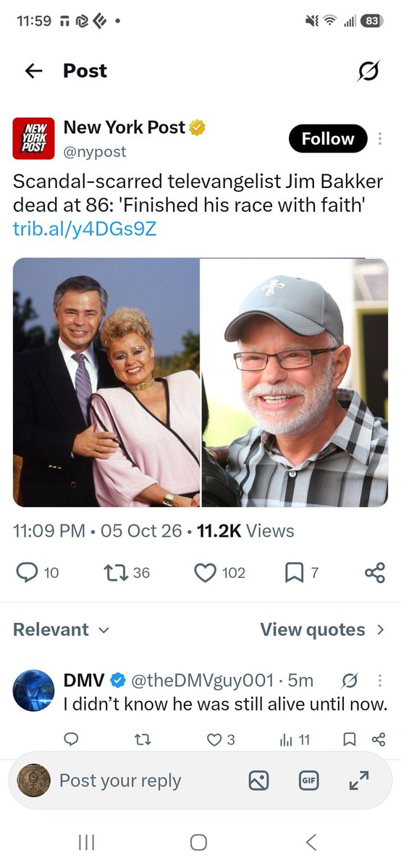Open three-dot menu beside Follow button
401x868 pixels.
[380, 139]
